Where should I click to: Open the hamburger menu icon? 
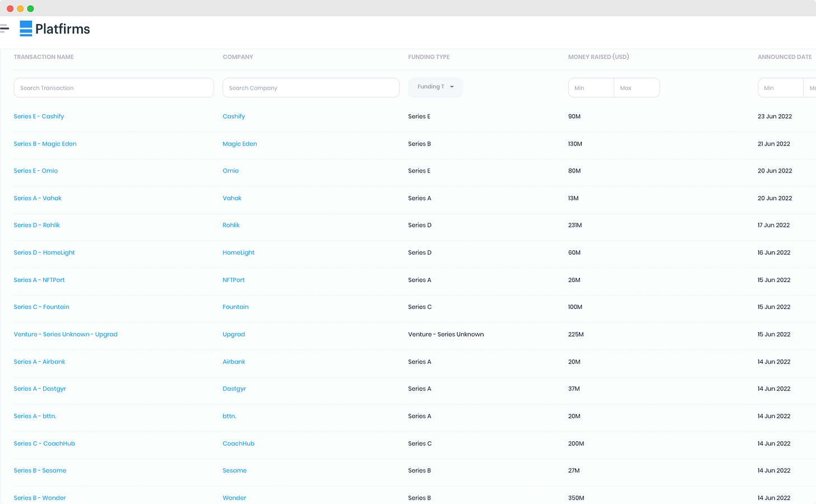[x=4, y=29]
